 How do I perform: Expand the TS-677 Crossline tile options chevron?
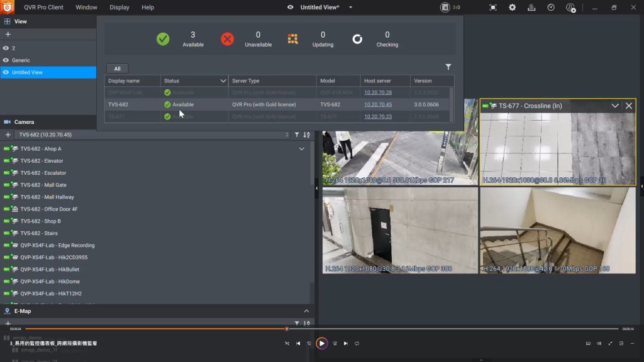[615, 106]
